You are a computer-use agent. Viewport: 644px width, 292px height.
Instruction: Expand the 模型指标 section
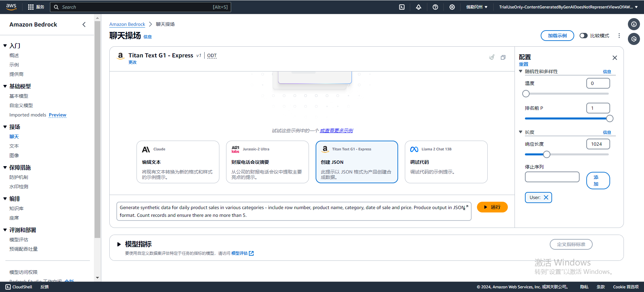[x=119, y=244]
